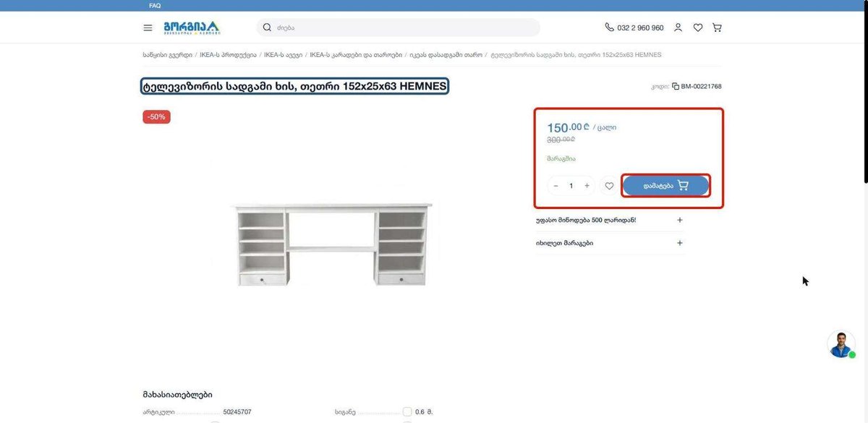
Task: Open IKEA-ს პროდუქცია breadcrumb
Action: coord(228,55)
